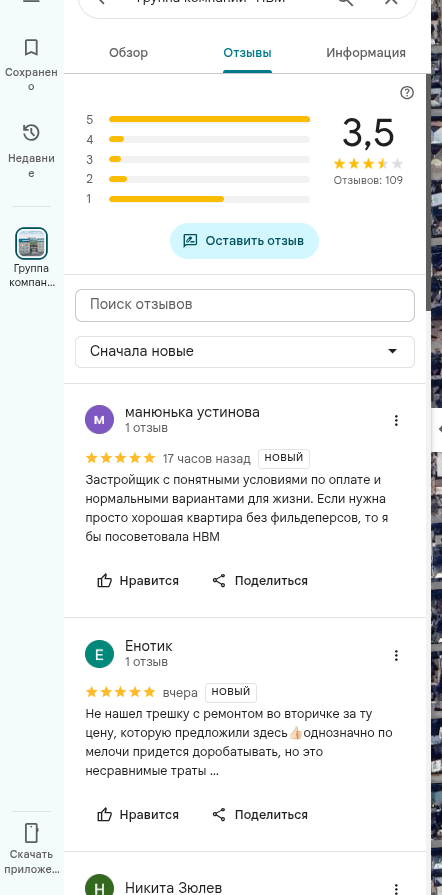The image size is (442, 895).
Task: Open the манюнька устинова reviewer name
Action: [192, 412]
